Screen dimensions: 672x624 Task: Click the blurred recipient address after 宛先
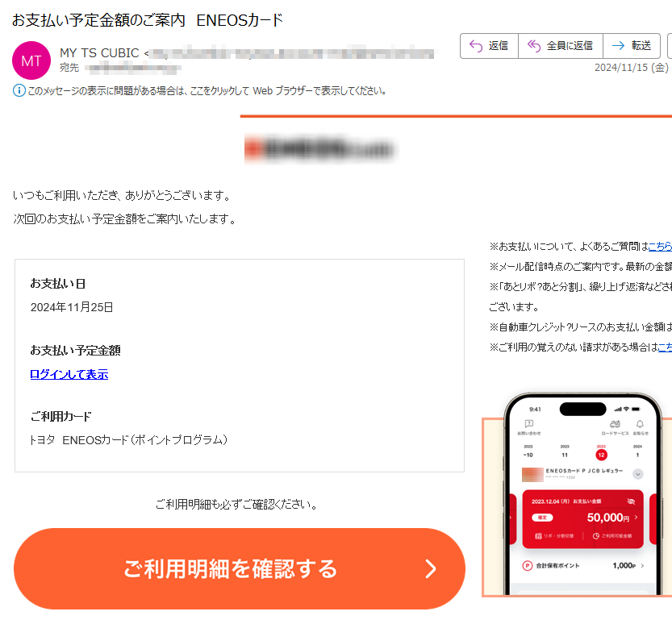coord(133,68)
